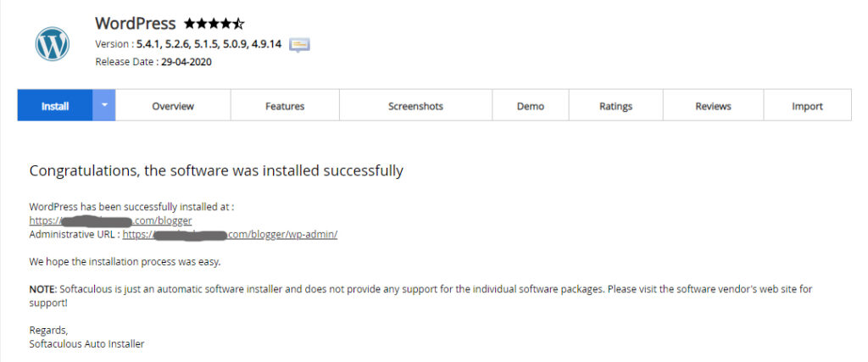
Task: Click the Softaculous Auto Installer signature
Action: [x=86, y=343]
